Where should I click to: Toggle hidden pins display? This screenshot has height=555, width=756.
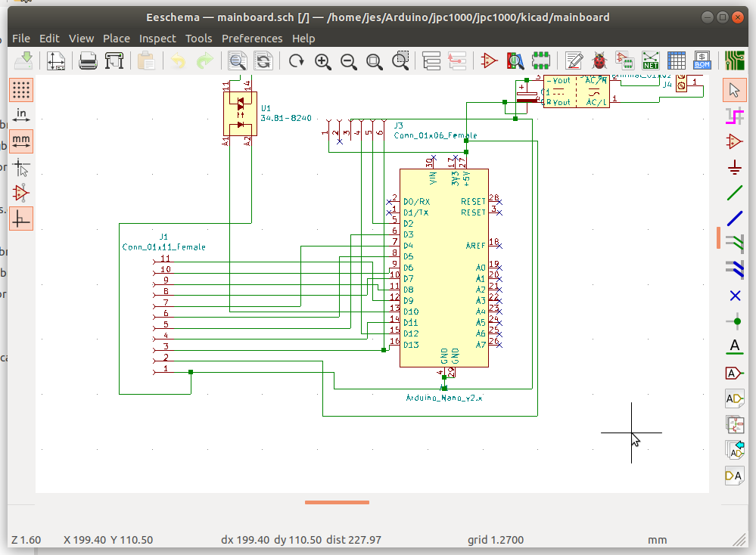[x=21, y=193]
